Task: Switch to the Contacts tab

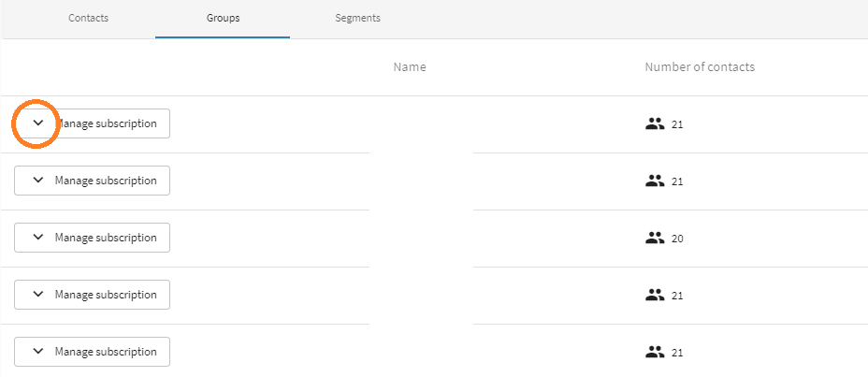Action: pos(89,19)
